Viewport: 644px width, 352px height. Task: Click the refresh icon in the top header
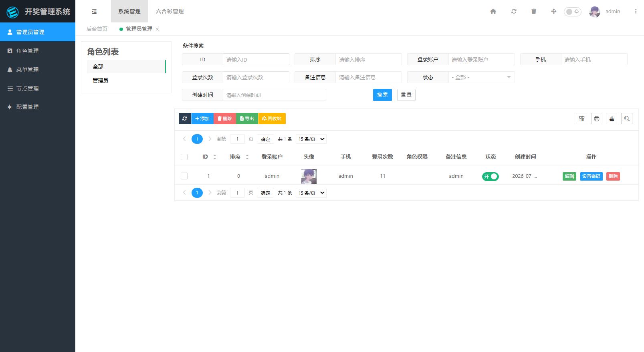point(514,11)
